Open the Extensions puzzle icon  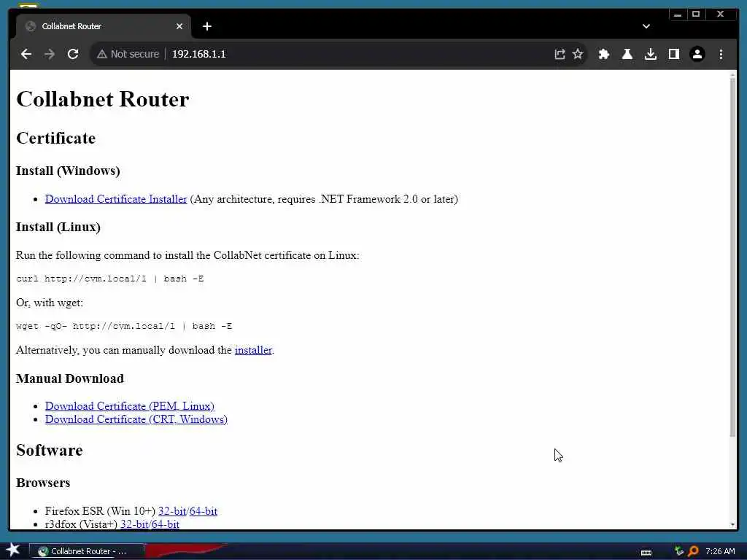click(603, 54)
